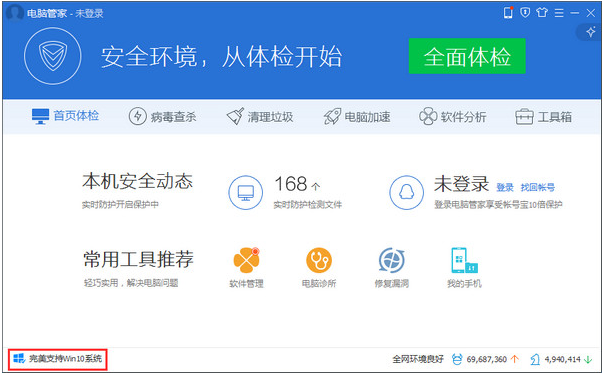602x373 pixels.
Task: Click the QQ penguin account icon
Action: 407,192
